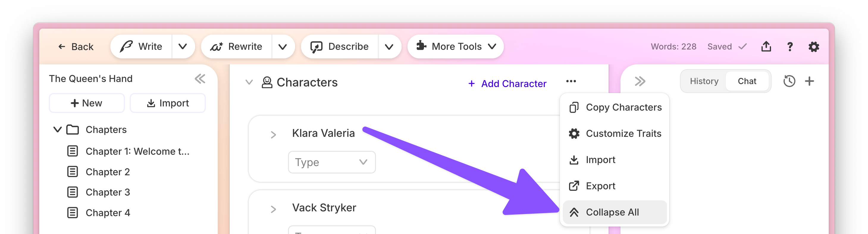Image resolution: width=868 pixels, height=234 pixels.
Task: Start a new chat with plus icon
Action: (809, 81)
